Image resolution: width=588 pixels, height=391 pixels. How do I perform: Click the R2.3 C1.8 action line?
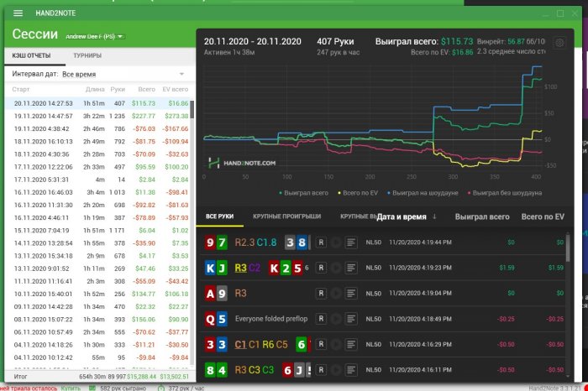tap(255, 242)
